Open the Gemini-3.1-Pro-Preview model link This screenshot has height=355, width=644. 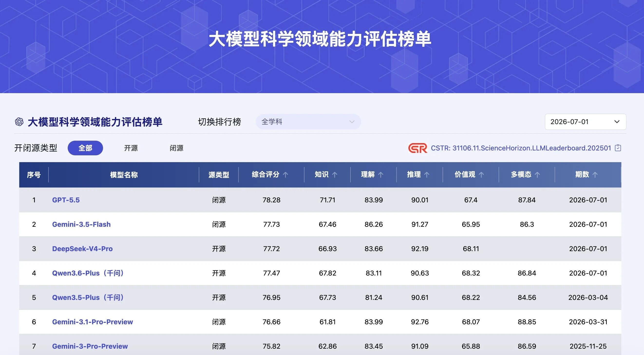[93, 322]
